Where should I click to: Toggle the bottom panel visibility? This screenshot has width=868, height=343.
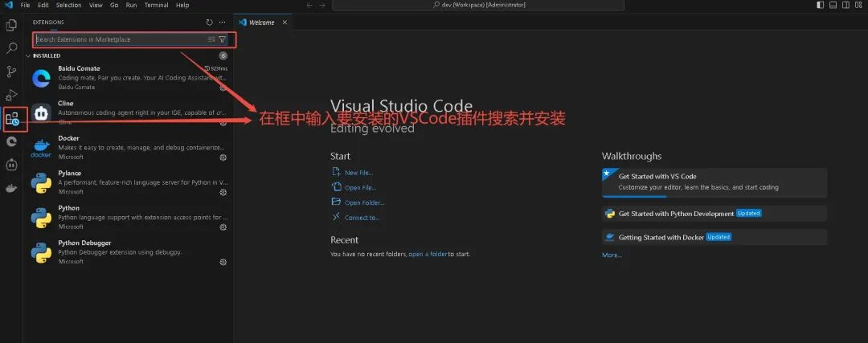[x=833, y=5]
